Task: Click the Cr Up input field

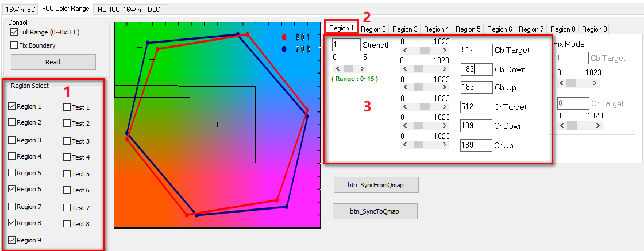Action: [x=476, y=145]
